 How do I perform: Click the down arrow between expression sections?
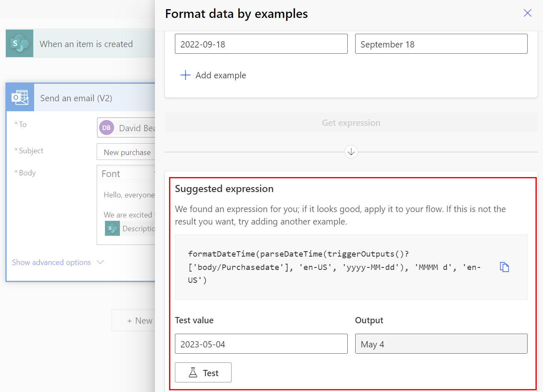(x=351, y=152)
